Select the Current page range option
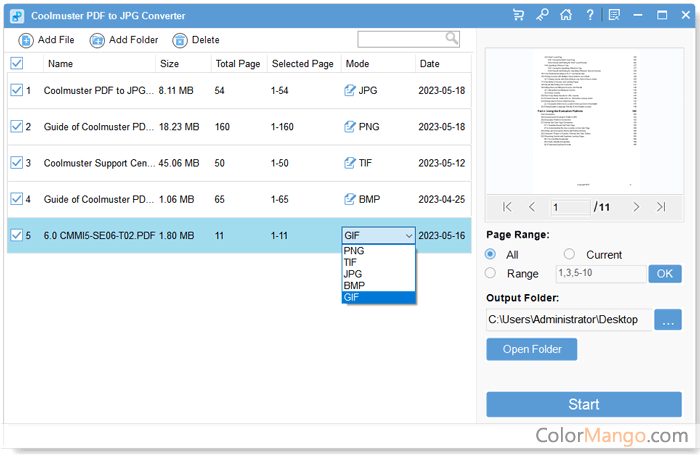 570,254
